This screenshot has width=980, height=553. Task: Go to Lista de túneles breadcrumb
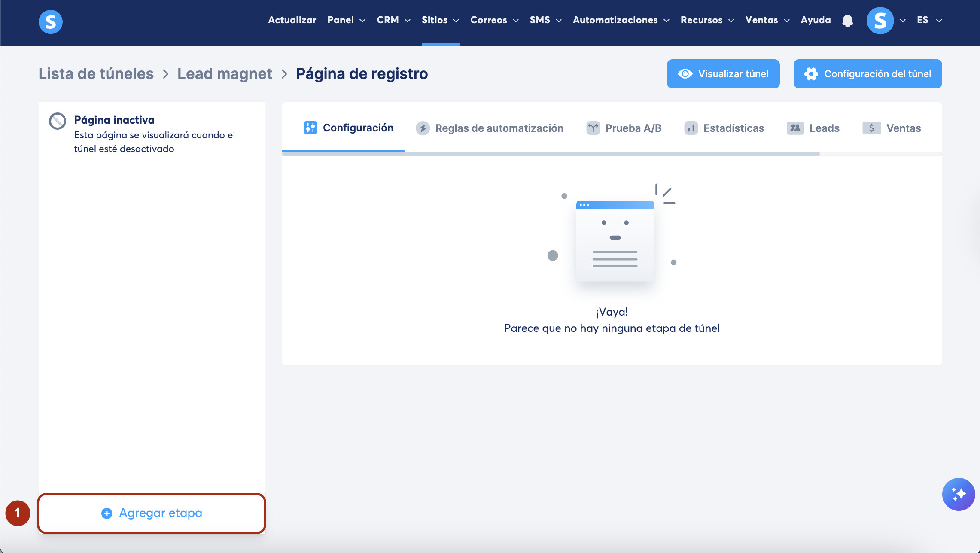point(96,74)
